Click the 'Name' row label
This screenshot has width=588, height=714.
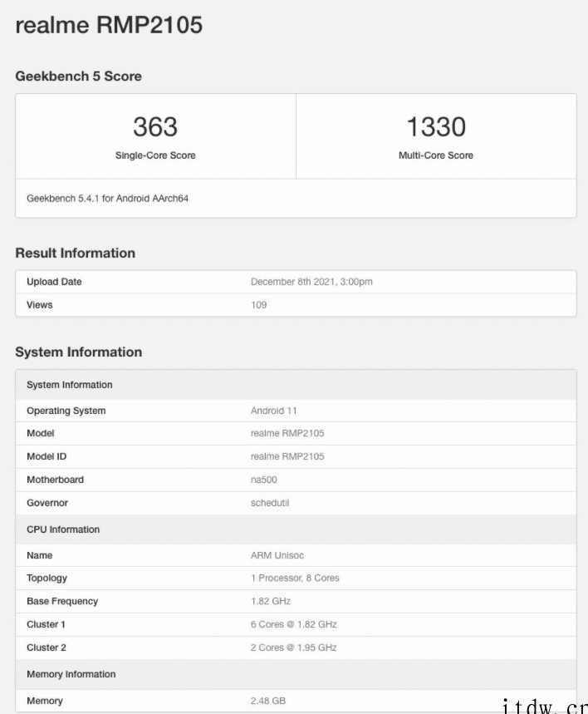point(40,555)
